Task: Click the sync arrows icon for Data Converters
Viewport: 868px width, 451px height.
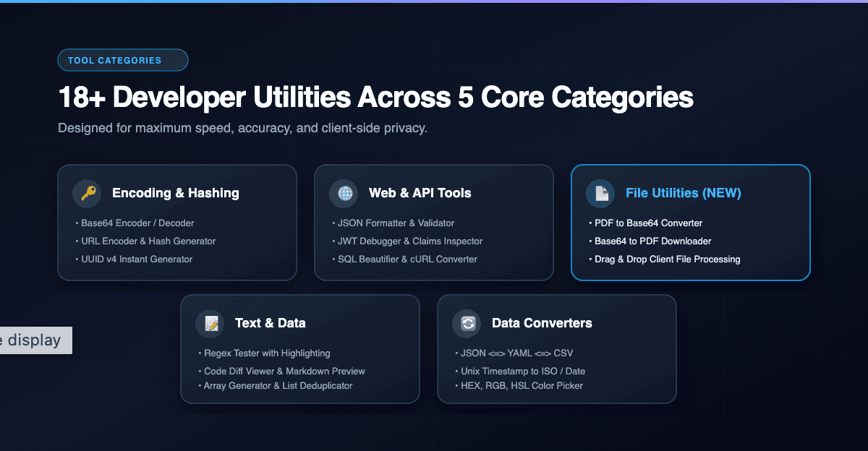Action: click(x=467, y=323)
